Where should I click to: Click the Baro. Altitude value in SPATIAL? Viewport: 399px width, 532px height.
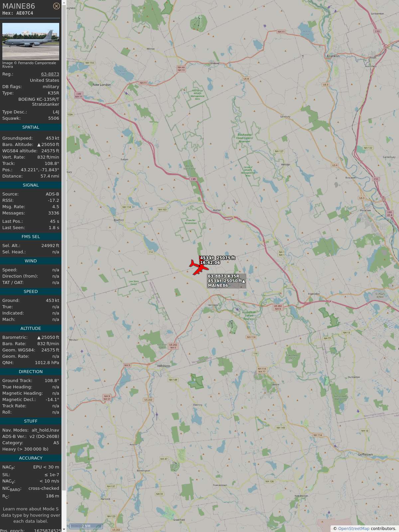48,145
